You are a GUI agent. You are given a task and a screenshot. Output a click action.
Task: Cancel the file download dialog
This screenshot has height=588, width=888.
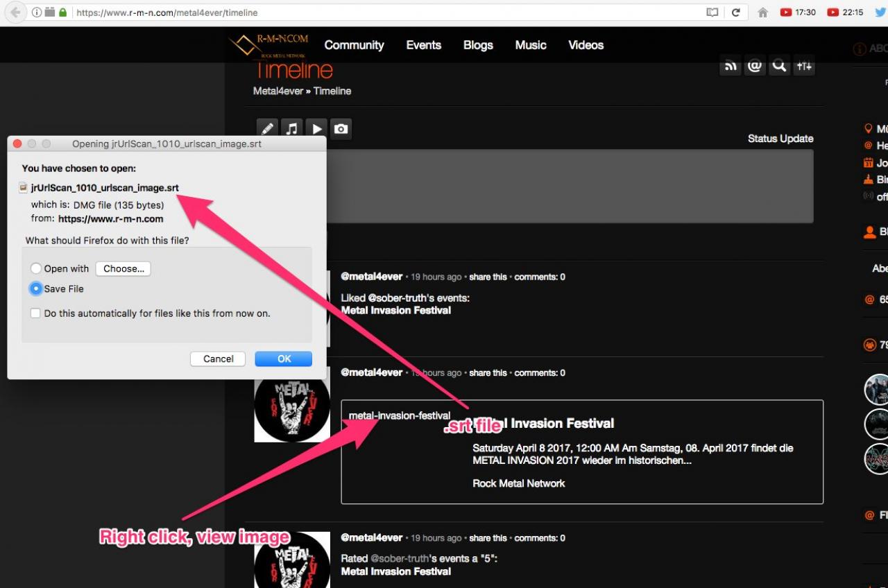(218, 358)
